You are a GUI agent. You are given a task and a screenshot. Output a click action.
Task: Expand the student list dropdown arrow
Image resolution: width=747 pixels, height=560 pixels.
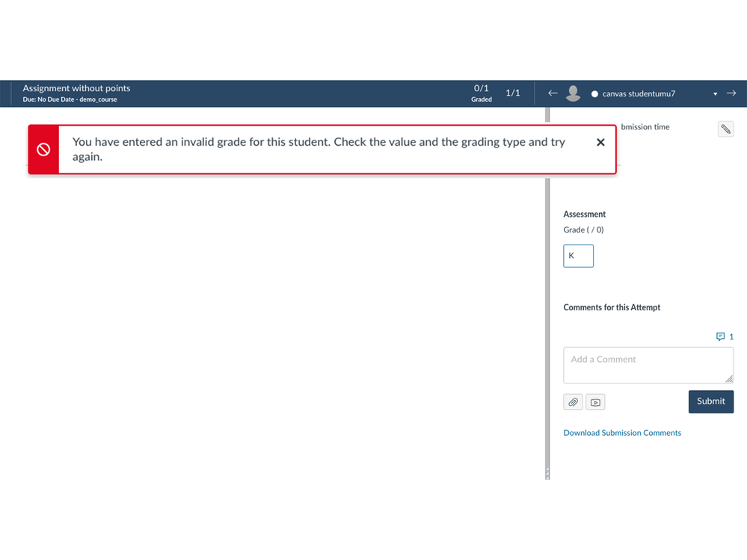[x=715, y=94]
